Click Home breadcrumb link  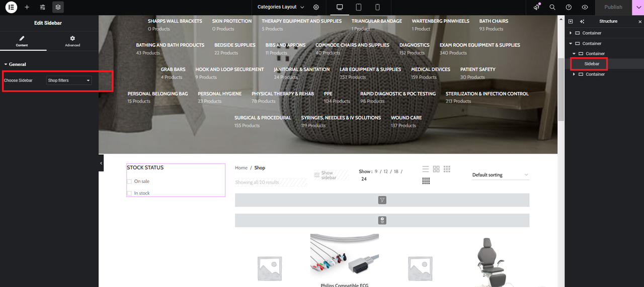point(242,168)
